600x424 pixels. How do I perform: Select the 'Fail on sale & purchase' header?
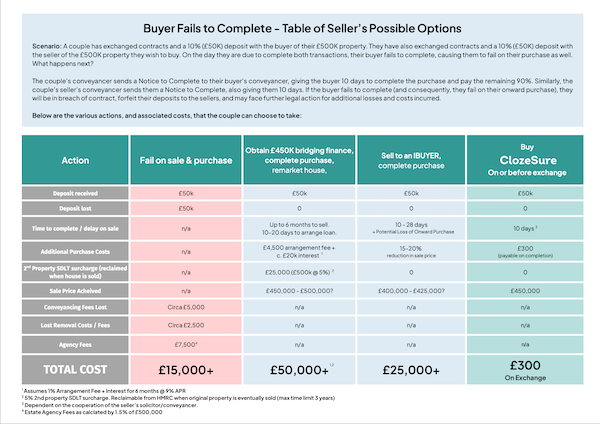coord(187,157)
